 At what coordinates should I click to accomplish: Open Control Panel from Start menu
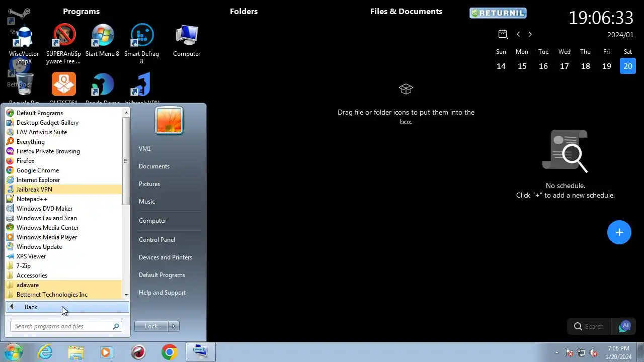click(157, 240)
